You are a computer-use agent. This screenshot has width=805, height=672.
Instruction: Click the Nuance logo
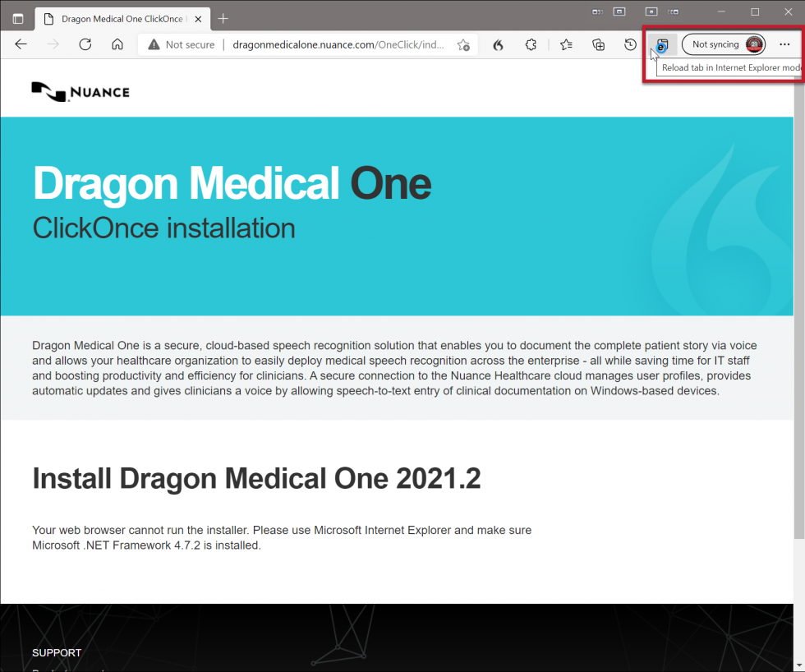coord(80,91)
